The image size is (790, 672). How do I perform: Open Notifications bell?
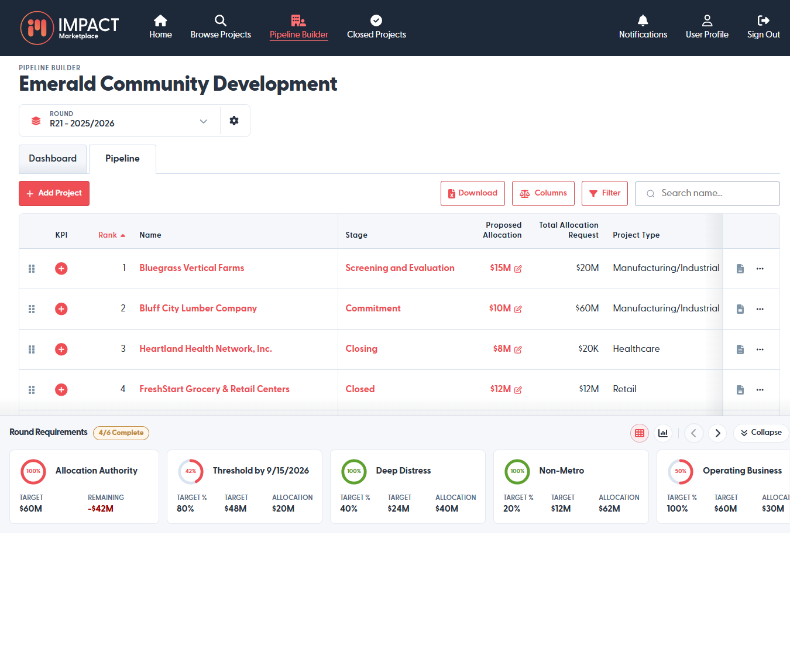click(x=643, y=28)
